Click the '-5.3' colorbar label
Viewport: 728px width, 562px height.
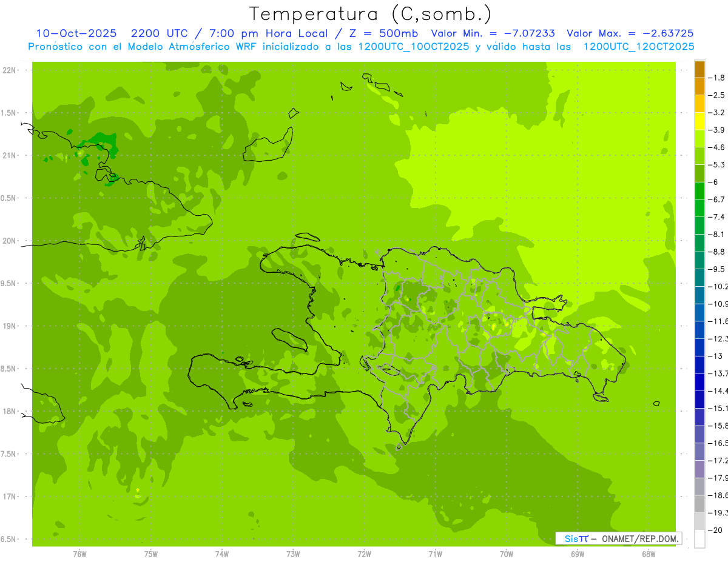717,165
